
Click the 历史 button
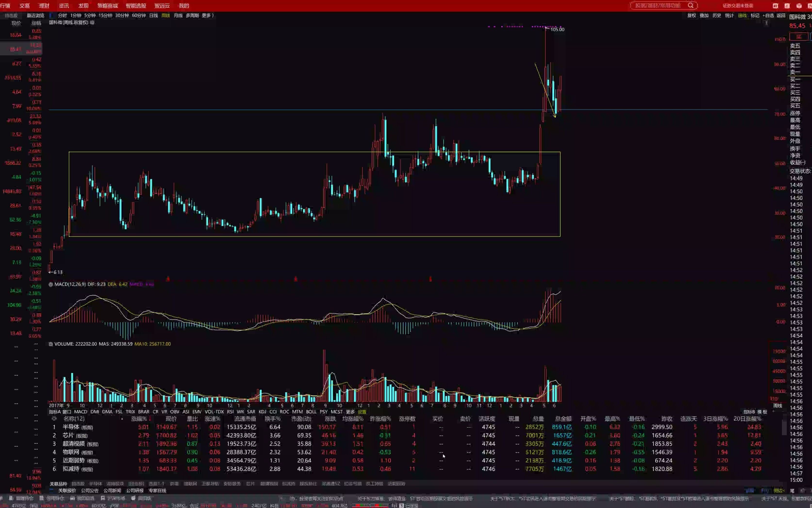click(717, 16)
